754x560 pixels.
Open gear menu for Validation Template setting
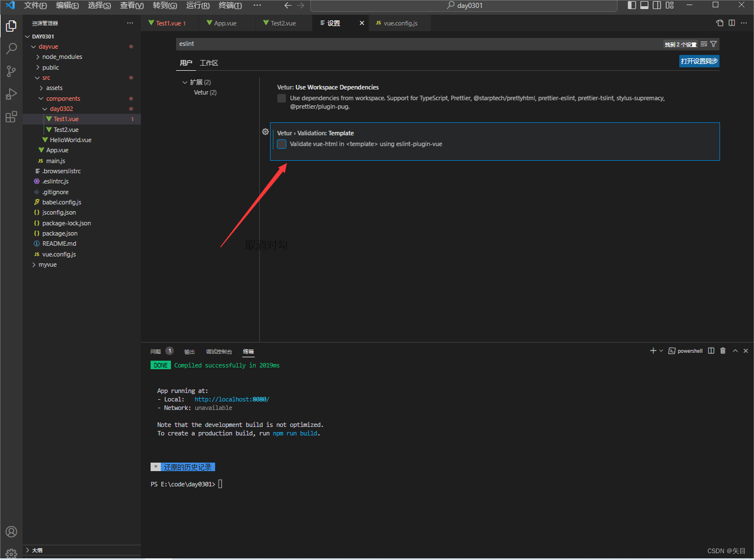click(x=265, y=132)
